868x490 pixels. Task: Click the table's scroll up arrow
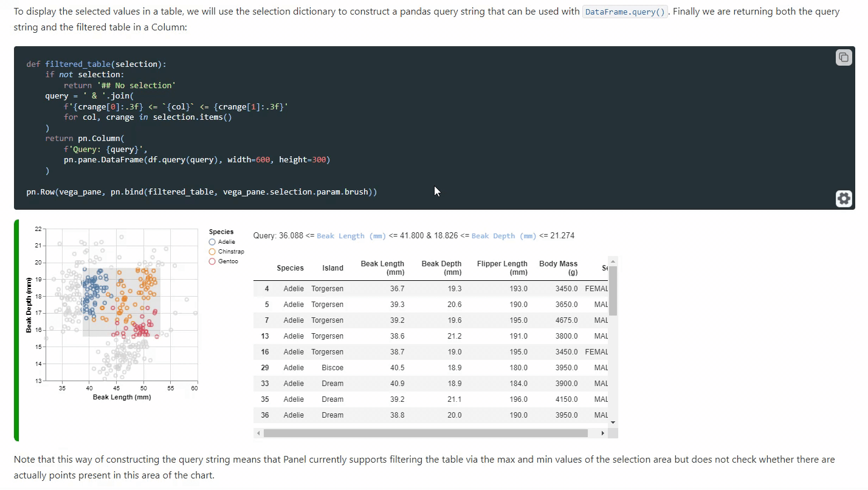613,261
